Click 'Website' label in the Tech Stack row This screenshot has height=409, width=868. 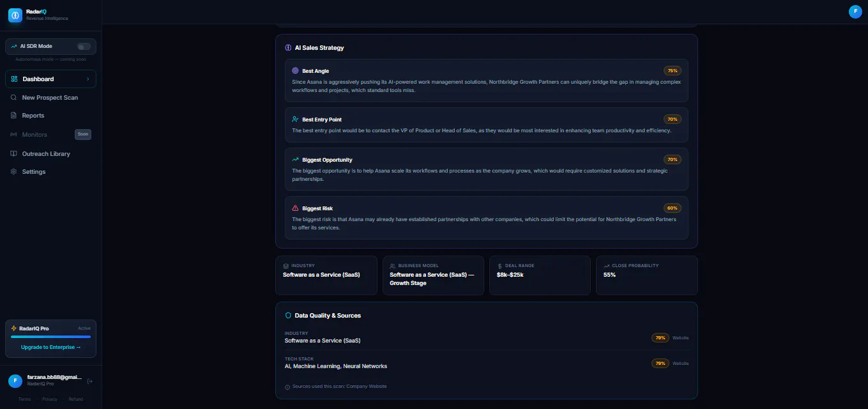point(681,364)
